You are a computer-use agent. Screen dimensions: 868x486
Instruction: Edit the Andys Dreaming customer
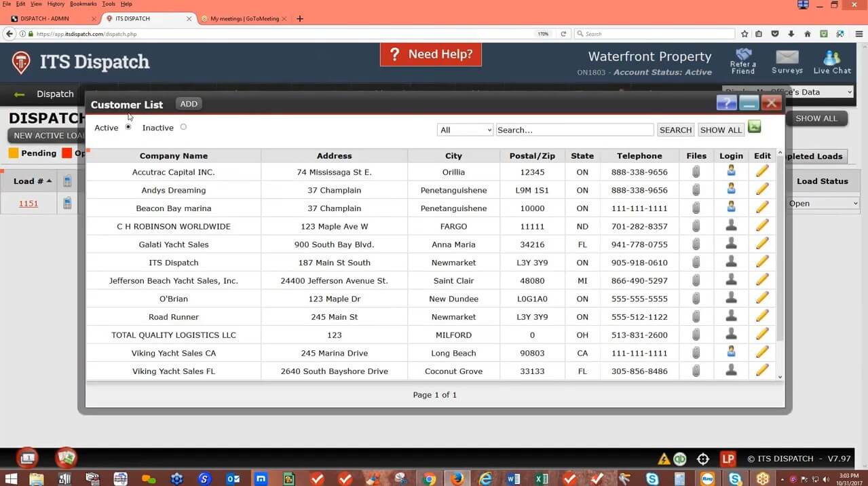point(762,190)
